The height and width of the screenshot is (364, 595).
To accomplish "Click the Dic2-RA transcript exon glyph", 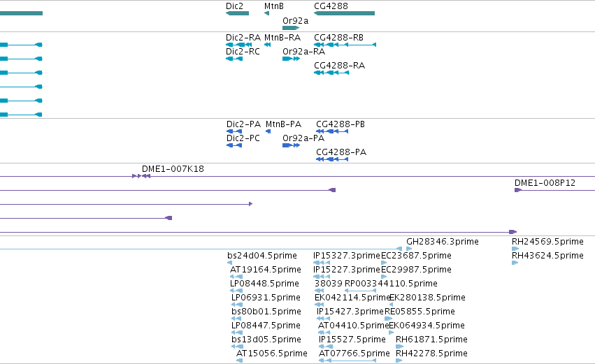I will pyautogui.click(x=238, y=45).
